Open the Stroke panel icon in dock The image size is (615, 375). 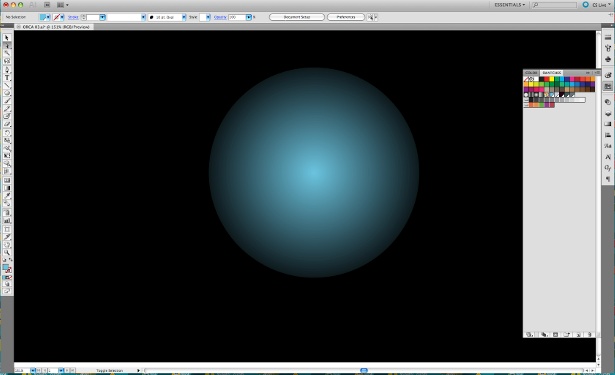608,37
